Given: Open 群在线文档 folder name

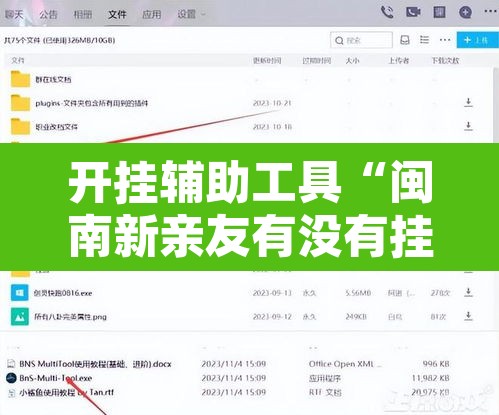Looking at the screenshot, I should (x=53, y=80).
